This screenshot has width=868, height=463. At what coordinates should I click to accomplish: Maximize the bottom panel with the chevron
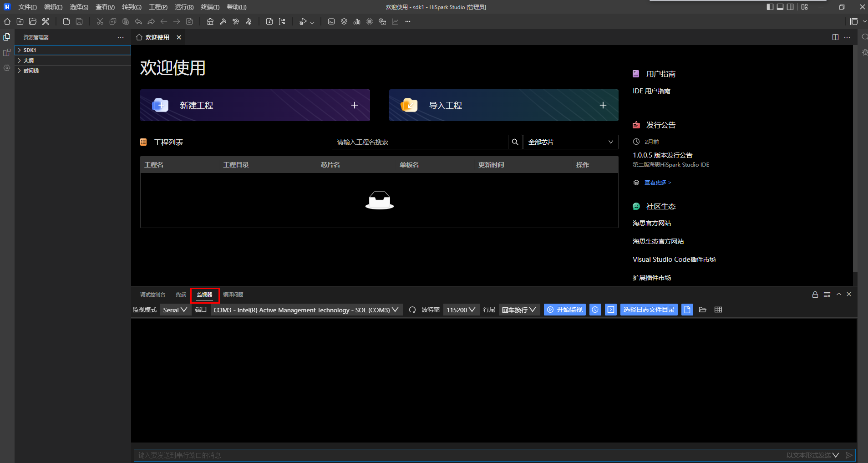tap(839, 295)
